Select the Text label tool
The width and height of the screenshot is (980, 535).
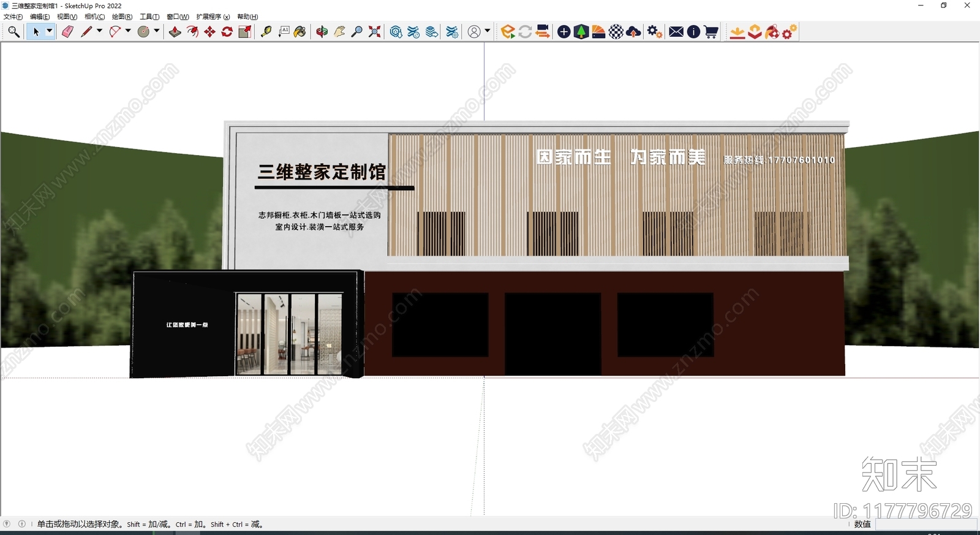point(284,32)
